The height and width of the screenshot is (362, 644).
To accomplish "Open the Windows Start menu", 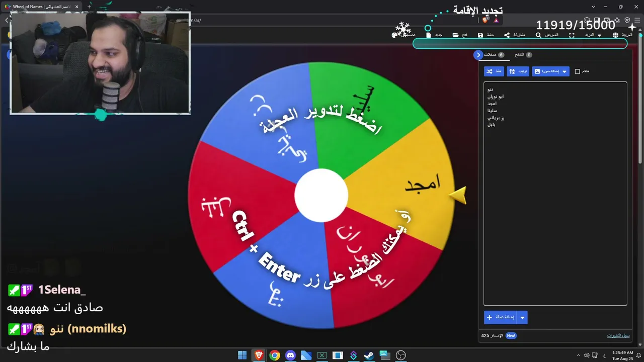I will point(242,355).
